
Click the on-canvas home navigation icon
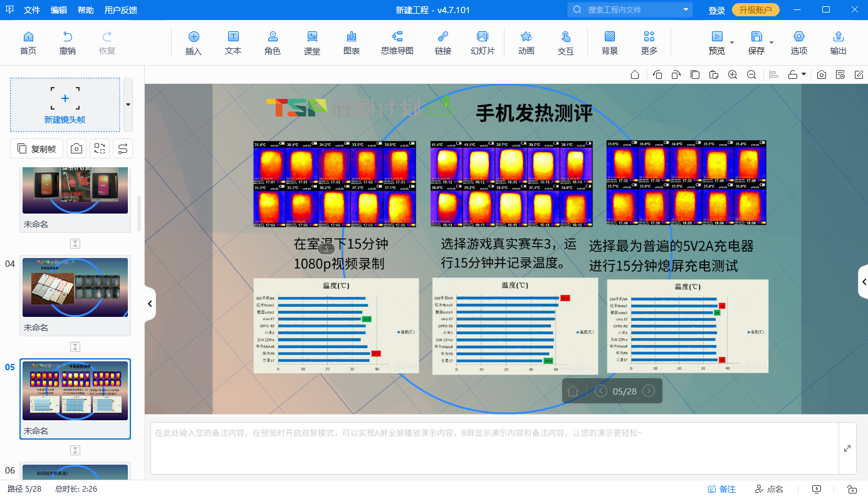point(572,391)
